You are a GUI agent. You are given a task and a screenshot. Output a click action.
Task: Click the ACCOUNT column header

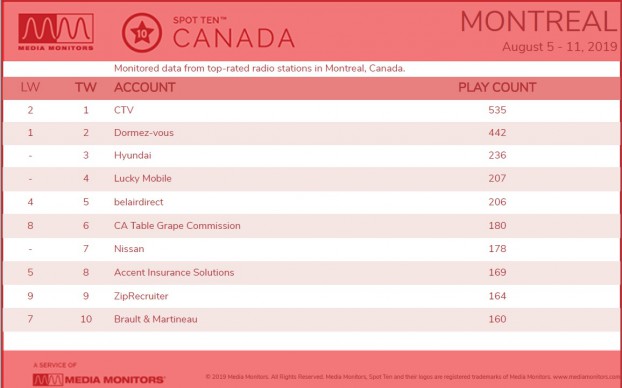coord(144,87)
